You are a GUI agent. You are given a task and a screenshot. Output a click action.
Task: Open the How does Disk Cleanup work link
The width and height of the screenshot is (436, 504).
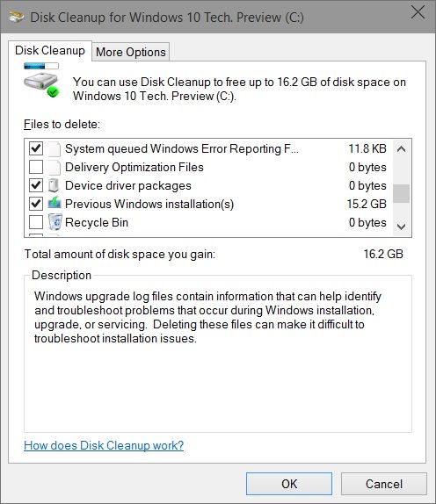point(104,445)
